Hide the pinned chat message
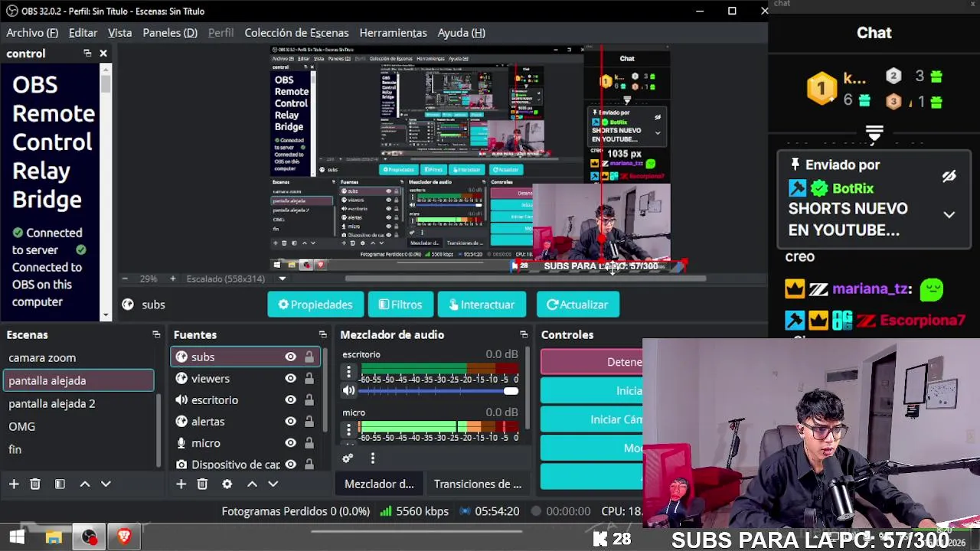The width and height of the screenshot is (980, 551). [x=949, y=176]
